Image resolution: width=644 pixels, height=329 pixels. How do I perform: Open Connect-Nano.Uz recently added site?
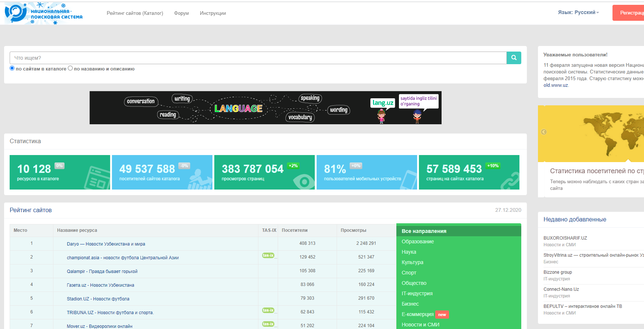561,289
